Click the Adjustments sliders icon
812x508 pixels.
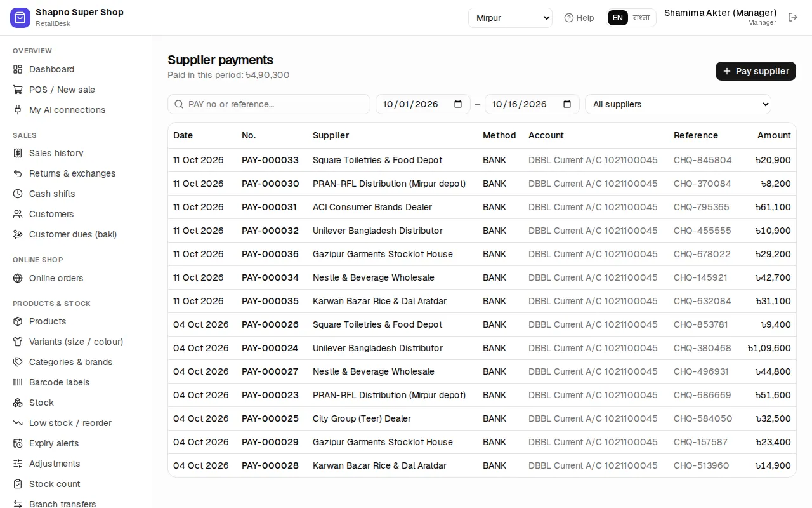point(18,464)
